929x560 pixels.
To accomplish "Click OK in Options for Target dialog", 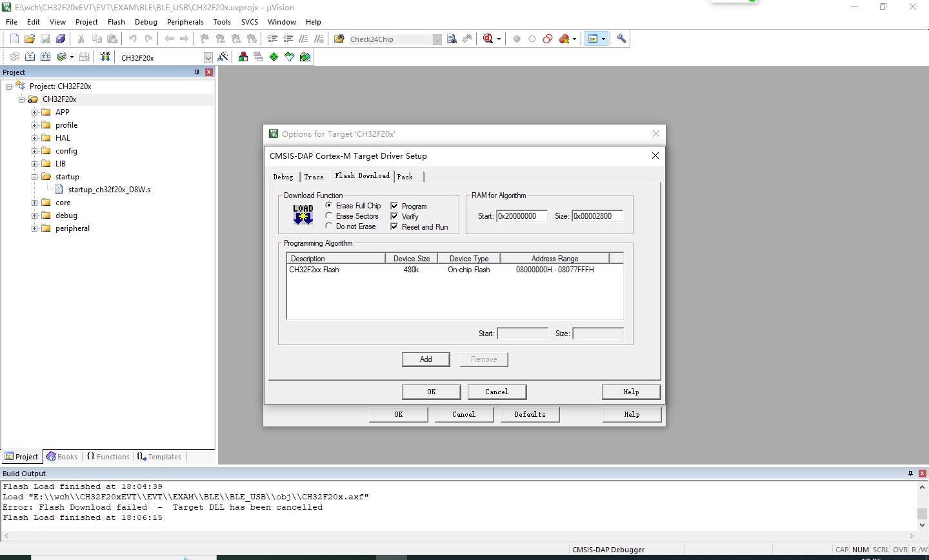I will click(x=398, y=414).
